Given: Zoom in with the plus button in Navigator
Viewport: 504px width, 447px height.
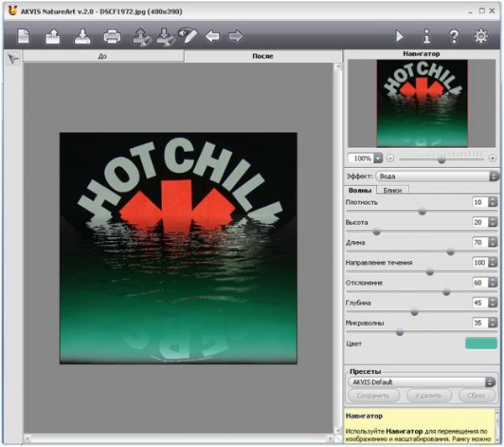Looking at the screenshot, I should (x=492, y=158).
